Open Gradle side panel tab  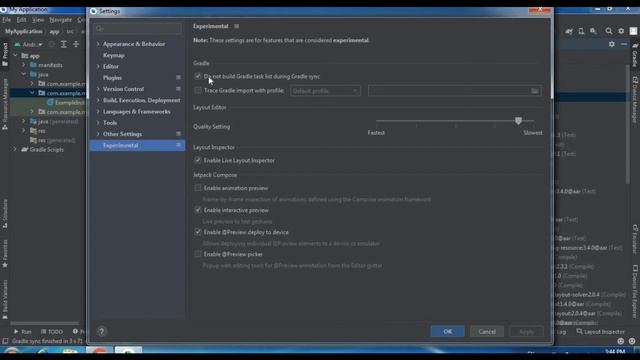click(x=635, y=55)
